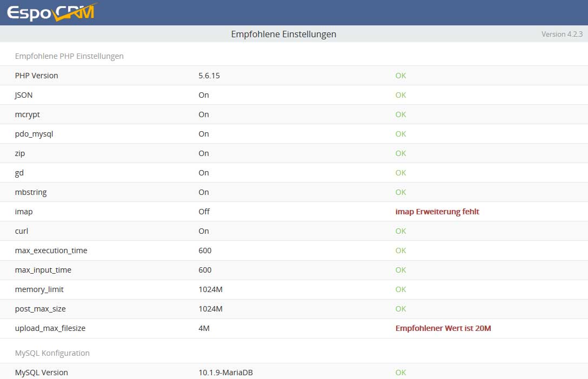This screenshot has height=379, width=588.
Task: Select the 'Empfohlene PHP Einstellungen' section header
Action: point(69,56)
